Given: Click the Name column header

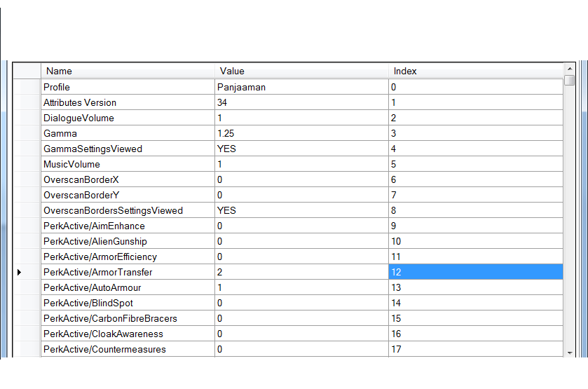Looking at the screenshot, I should [128, 71].
